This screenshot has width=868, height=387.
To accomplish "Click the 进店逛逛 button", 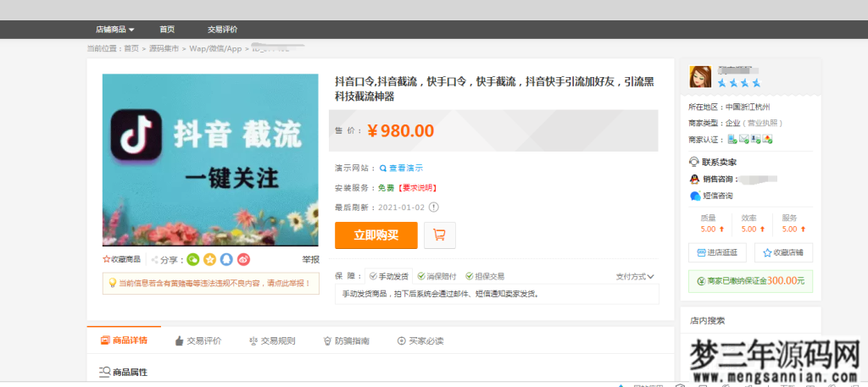I will coord(717,252).
